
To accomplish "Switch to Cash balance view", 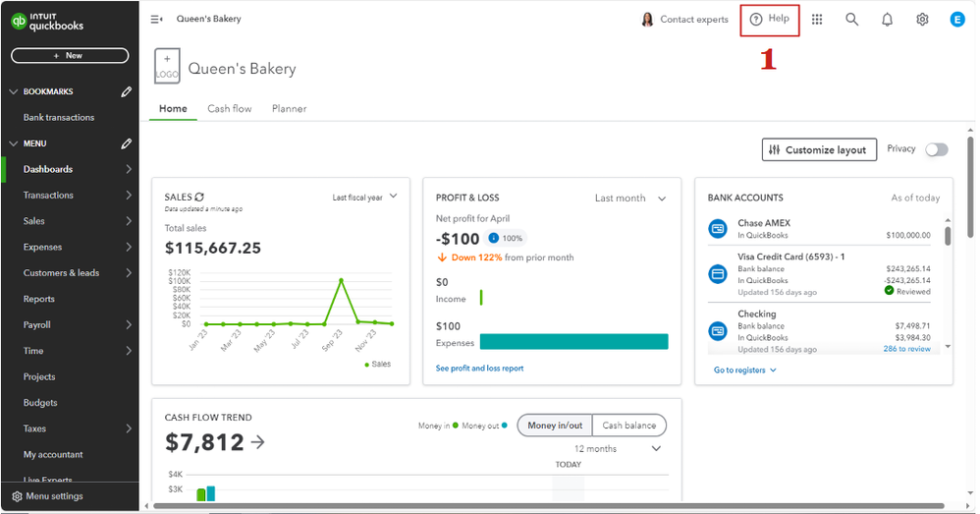I will [628, 426].
